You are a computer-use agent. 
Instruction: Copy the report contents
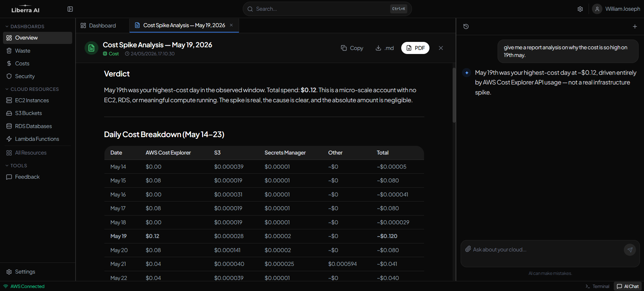[352, 48]
